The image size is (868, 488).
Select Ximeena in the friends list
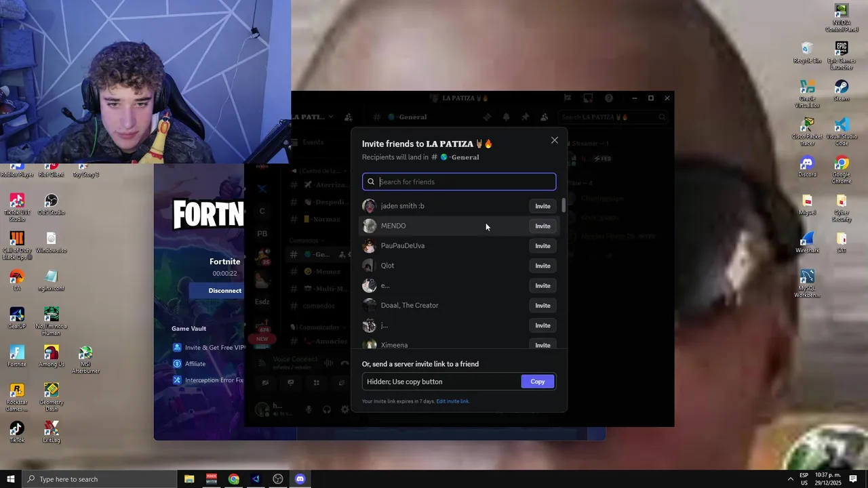(x=394, y=345)
